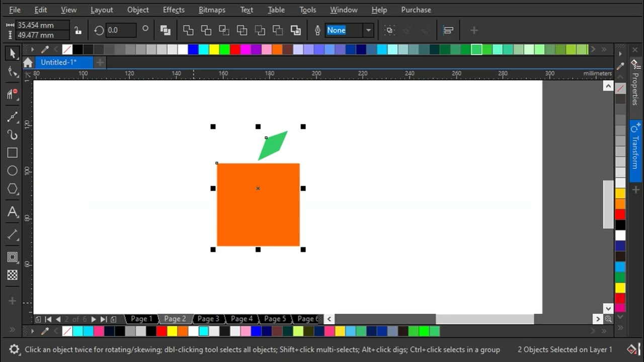Click the top palette eyedropper icon
This screenshot has height=362, width=644.
[x=45, y=49]
